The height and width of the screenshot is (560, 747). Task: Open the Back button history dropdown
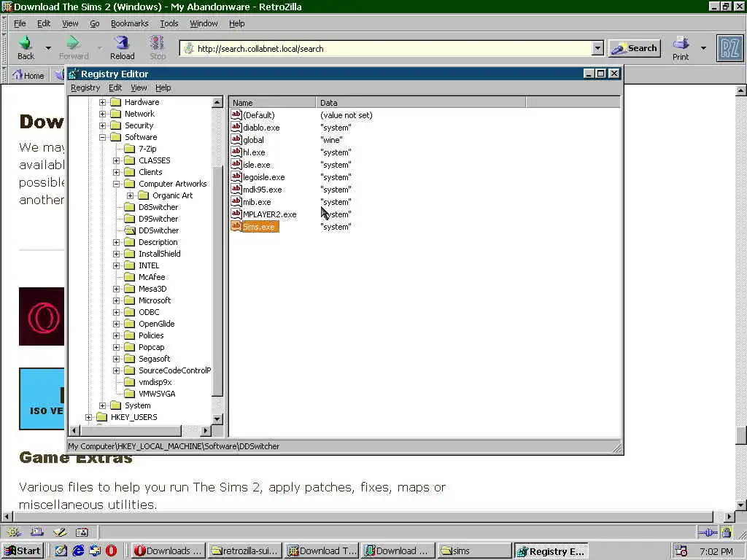click(48, 48)
